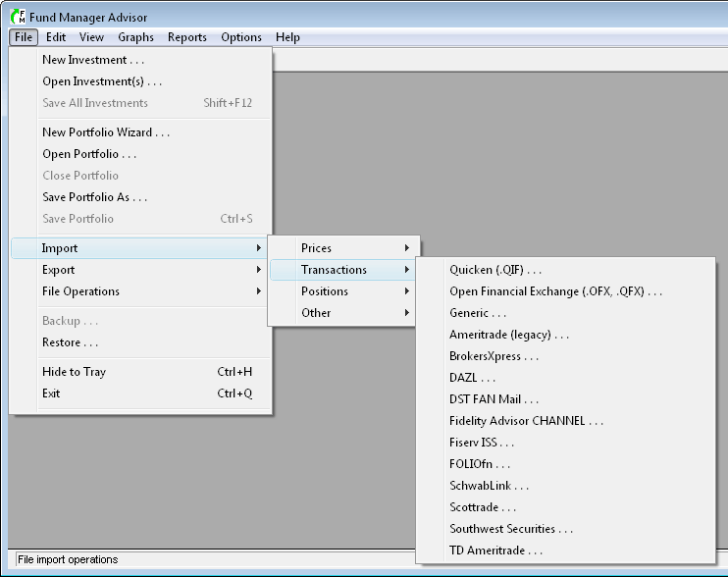728x577 pixels.
Task: Click the Fund Manager Advisor title bar icon
Action: coord(18,17)
